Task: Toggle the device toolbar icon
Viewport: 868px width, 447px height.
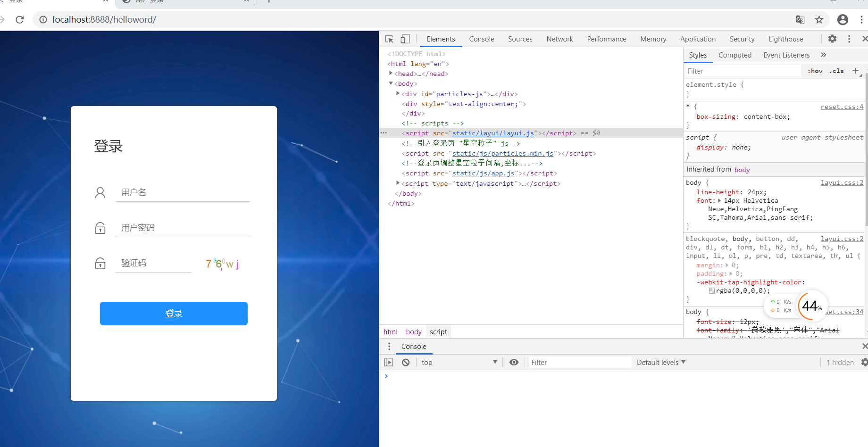Action: click(405, 39)
